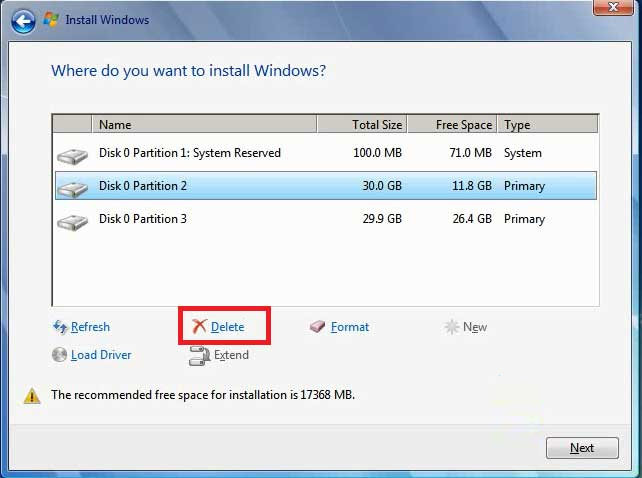642x478 pixels.
Task: Click the yellow warning triangle icon
Action: click(x=32, y=396)
